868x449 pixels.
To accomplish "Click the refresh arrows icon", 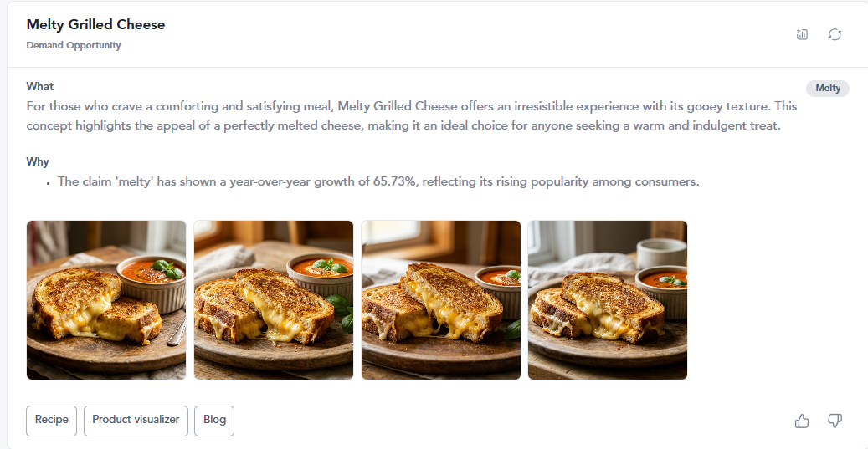I will [835, 34].
